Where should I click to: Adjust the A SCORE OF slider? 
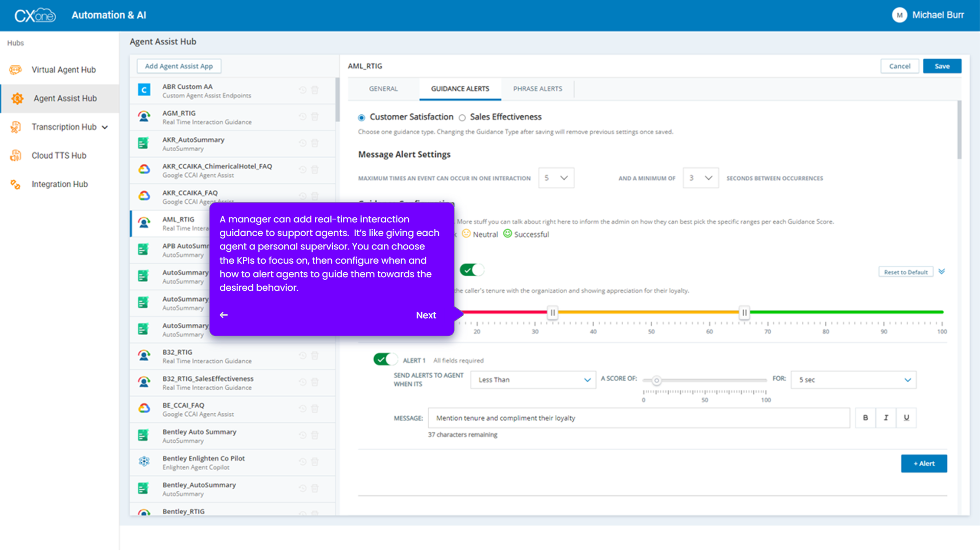tap(657, 380)
